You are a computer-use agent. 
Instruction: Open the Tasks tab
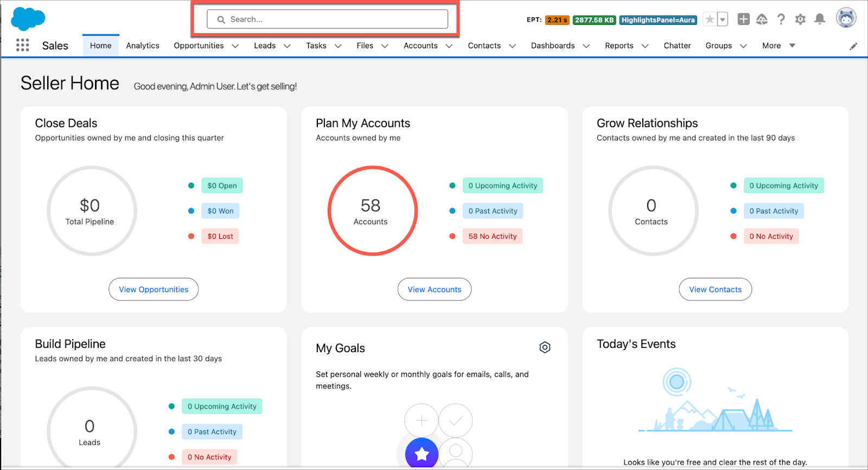tap(316, 46)
